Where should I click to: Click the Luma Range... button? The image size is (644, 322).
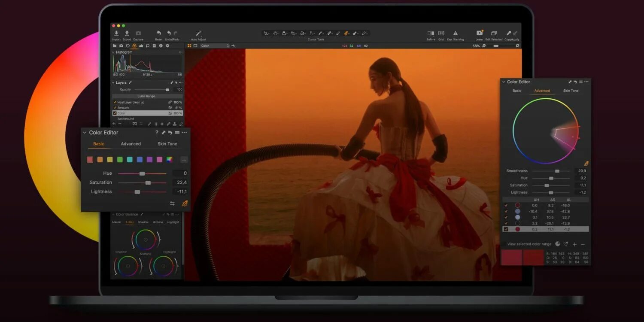coord(147,96)
